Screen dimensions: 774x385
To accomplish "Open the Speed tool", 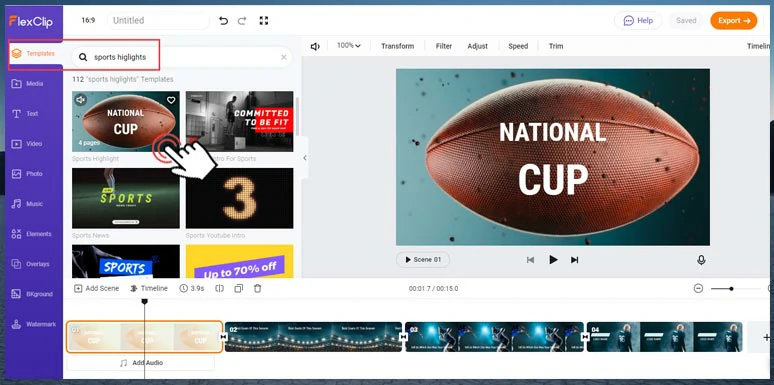I will point(518,46).
